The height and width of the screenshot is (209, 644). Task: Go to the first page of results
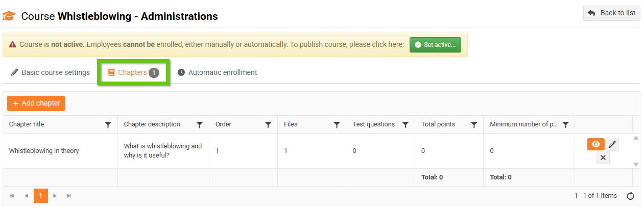(12, 196)
